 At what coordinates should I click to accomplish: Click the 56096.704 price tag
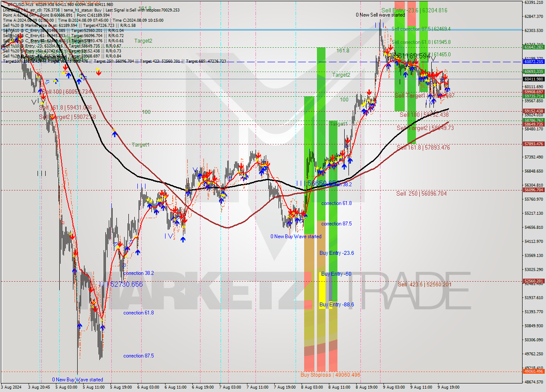click(534, 190)
